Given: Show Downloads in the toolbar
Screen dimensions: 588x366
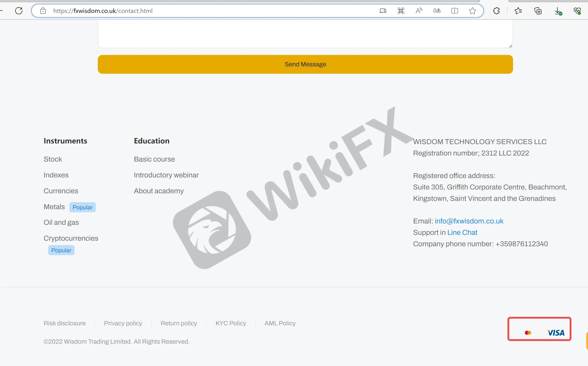Looking at the screenshot, I should point(558,11).
